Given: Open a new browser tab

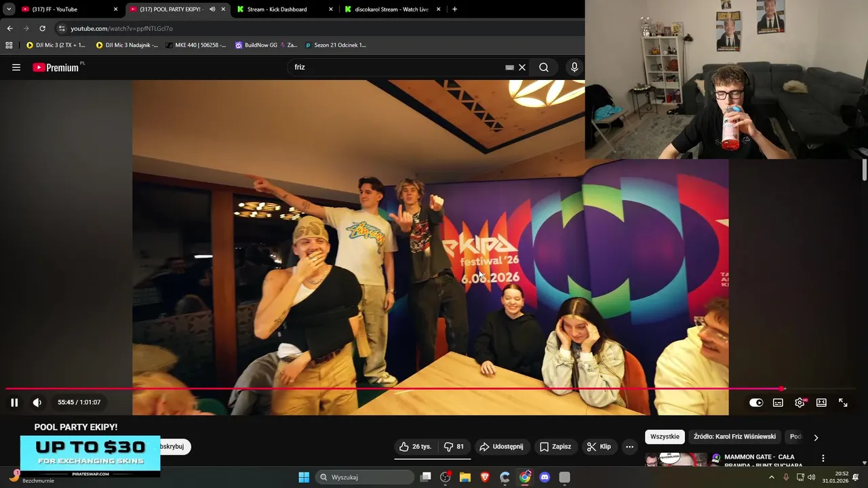Looking at the screenshot, I should point(454,9).
